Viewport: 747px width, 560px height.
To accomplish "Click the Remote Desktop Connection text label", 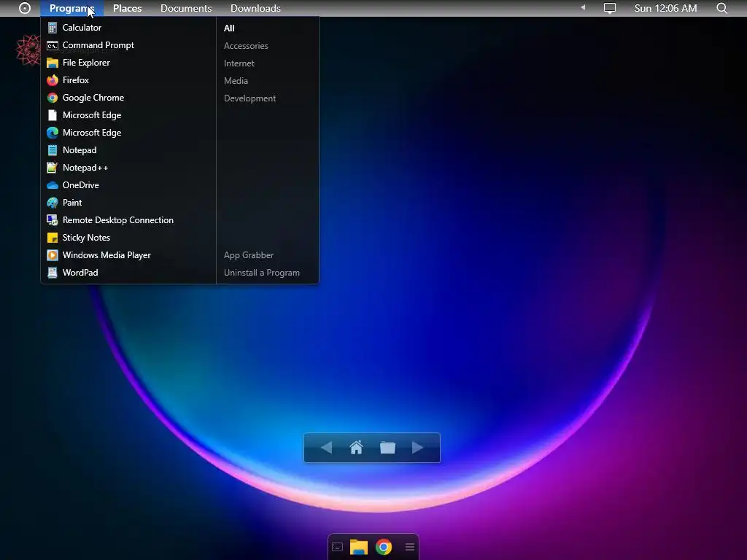I will coord(117,220).
